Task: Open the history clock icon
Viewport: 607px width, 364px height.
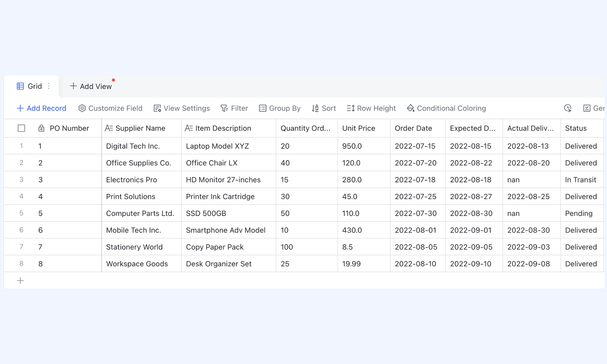Action: [x=568, y=108]
